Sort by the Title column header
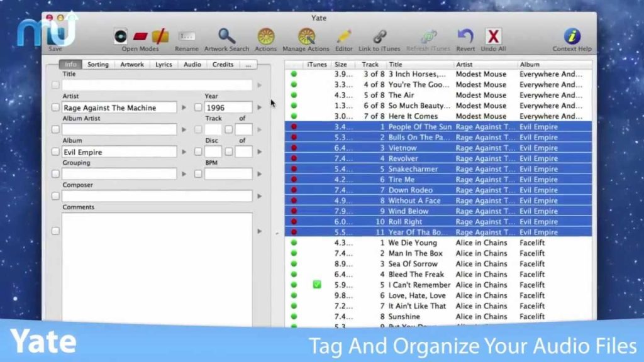644x362 pixels. point(419,65)
